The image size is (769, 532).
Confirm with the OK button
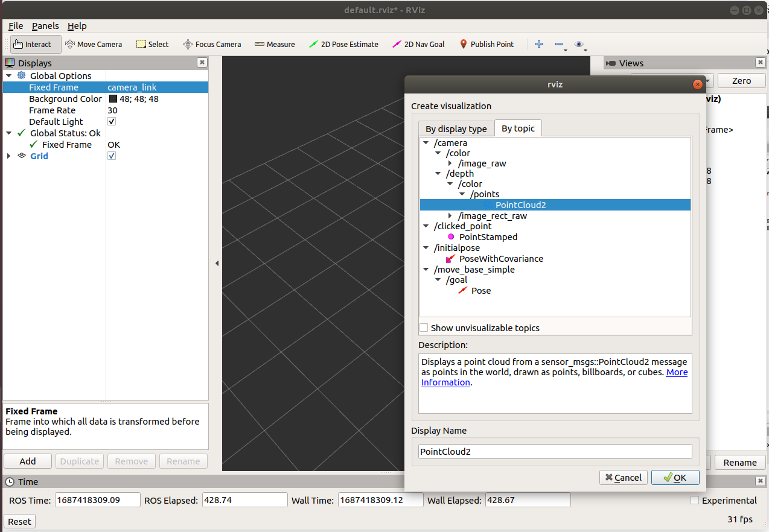point(675,477)
